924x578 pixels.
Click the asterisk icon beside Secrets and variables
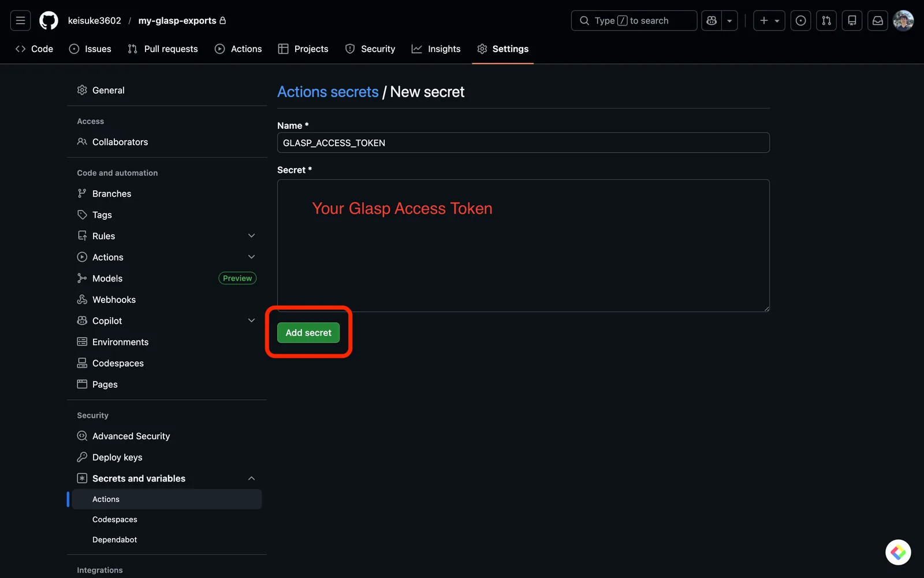tap(82, 479)
